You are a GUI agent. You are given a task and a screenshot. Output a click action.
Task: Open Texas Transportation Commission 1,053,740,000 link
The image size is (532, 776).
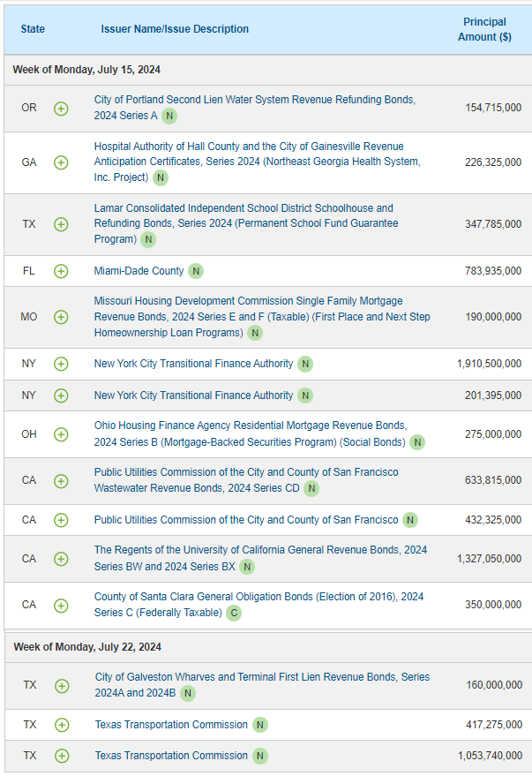(x=171, y=756)
